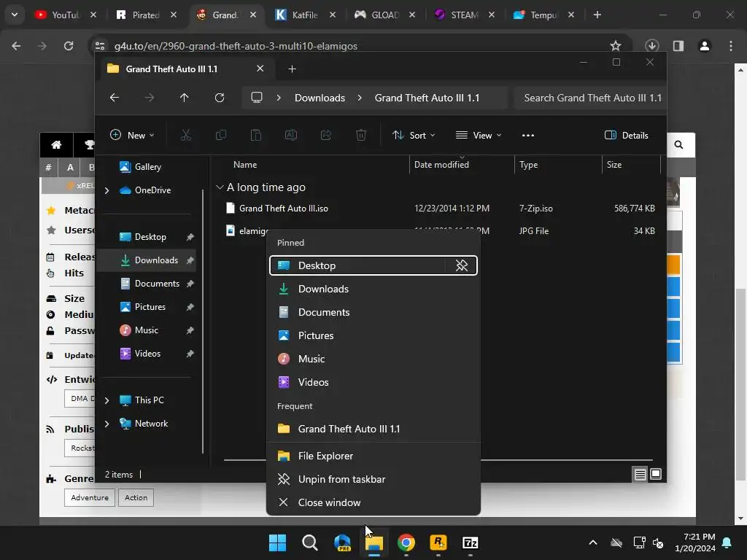Unpin Desktop from the jump list

(462, 265)
